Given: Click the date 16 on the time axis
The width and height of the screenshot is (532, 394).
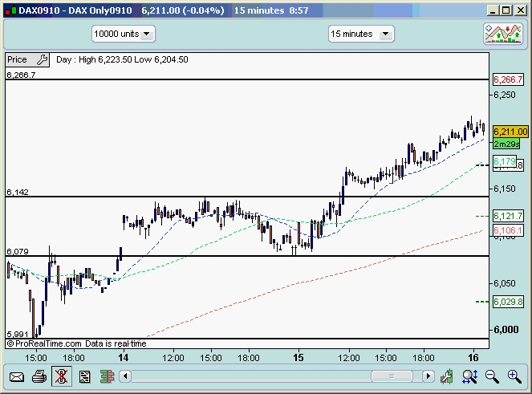Looking at the screenshot, I should pyautogui.click(x=473, y=358).
